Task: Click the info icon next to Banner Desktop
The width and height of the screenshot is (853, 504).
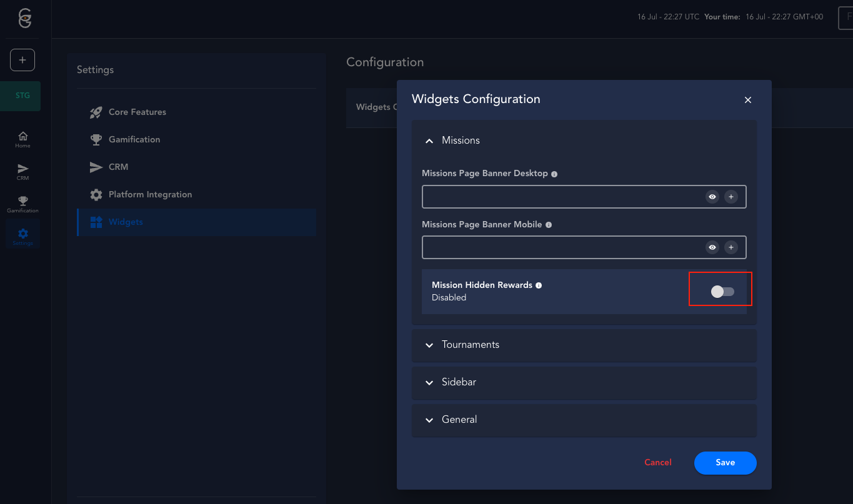Action: pyautogui.click(x=554, y=174)
